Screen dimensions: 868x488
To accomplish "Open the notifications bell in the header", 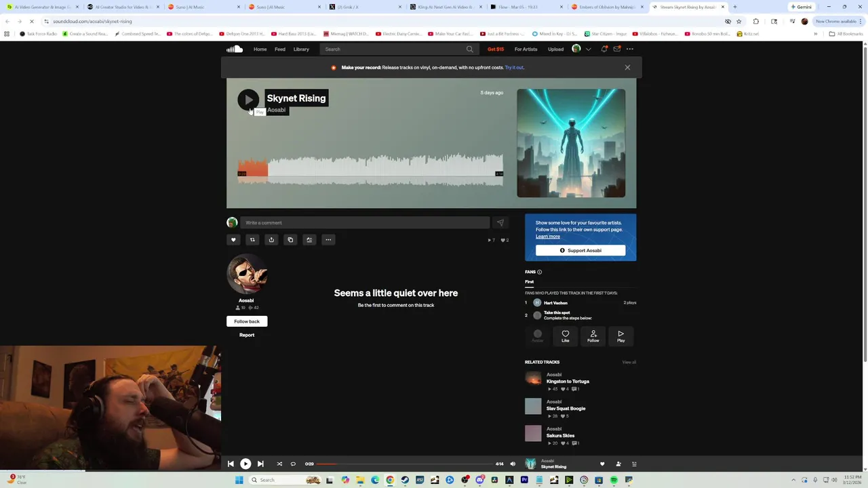I will point(604,49).
